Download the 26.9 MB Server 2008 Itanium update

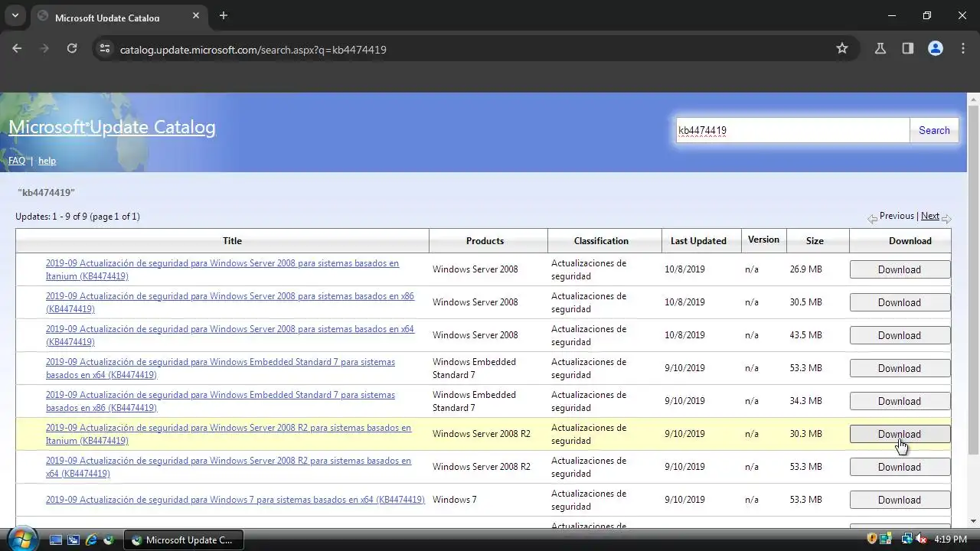coord(900,269)
